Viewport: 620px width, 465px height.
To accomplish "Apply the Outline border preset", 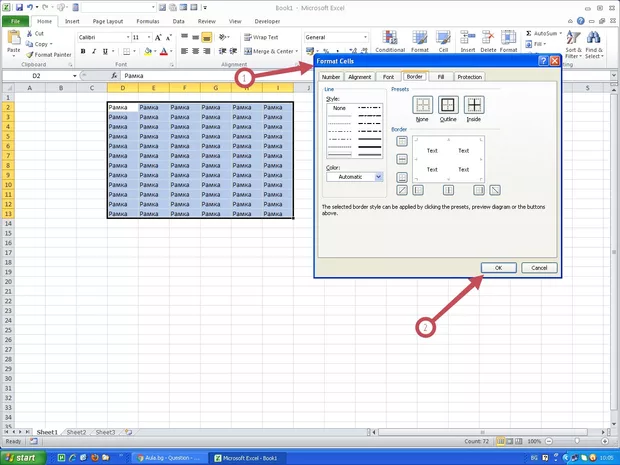I will (448, 105).
